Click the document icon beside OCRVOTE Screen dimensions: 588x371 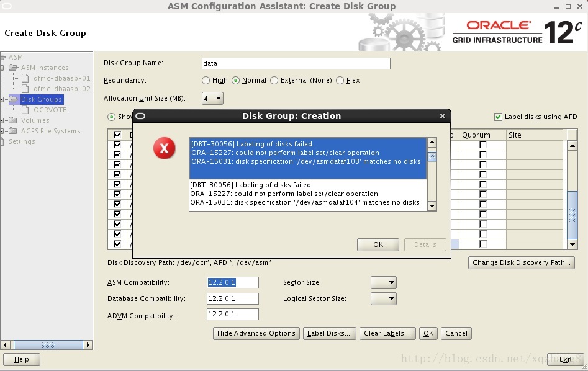[x=25, y=110]
